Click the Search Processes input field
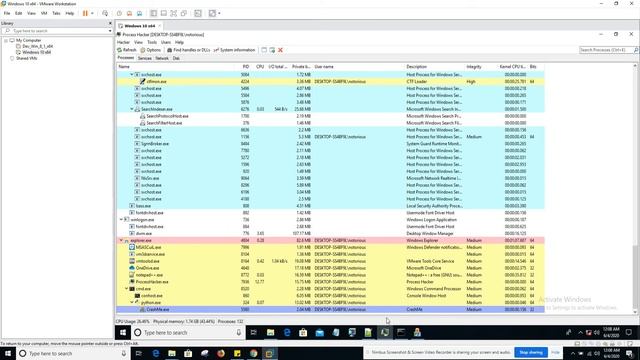 (x=606, y=50)
